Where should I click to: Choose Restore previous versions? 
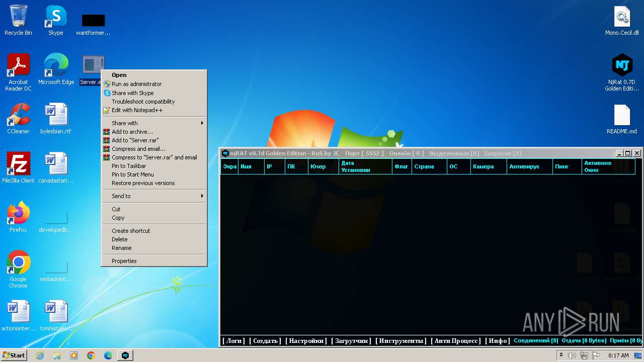[154, 183]
